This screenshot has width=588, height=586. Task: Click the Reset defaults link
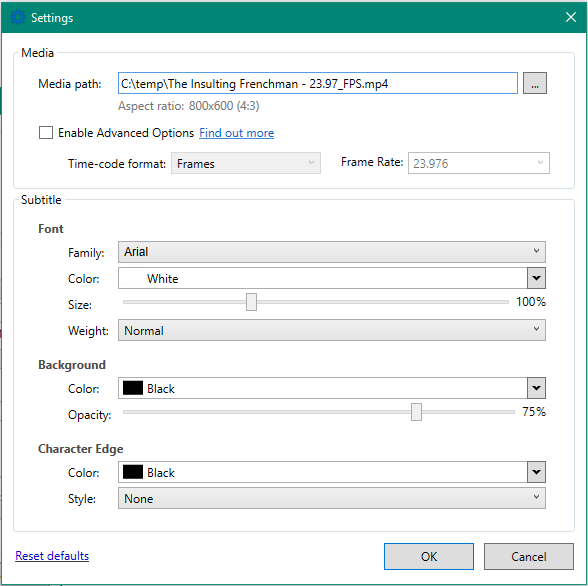coord(52,556)
